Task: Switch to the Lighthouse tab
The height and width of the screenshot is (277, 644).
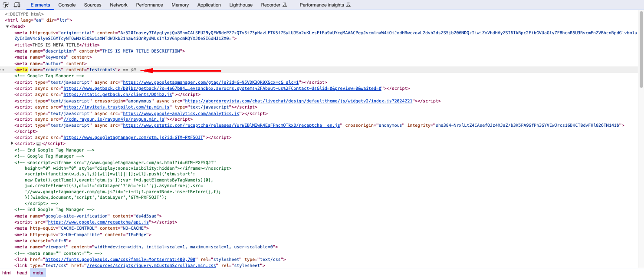Action: coord(241,5)
